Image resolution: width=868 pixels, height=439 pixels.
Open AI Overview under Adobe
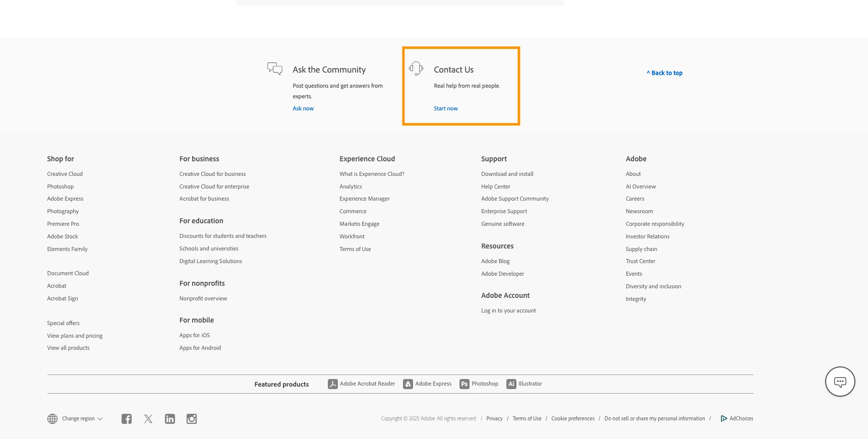coord(641,186)
